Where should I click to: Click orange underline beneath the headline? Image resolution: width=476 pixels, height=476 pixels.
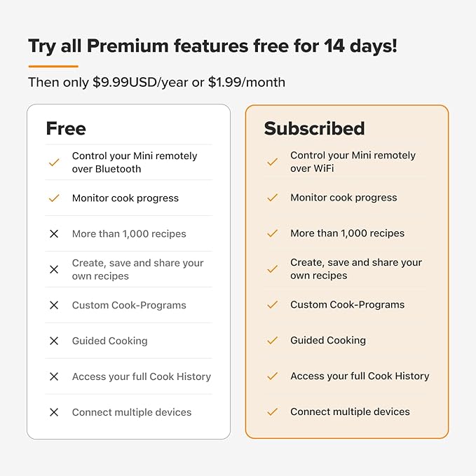click(53, 66)
